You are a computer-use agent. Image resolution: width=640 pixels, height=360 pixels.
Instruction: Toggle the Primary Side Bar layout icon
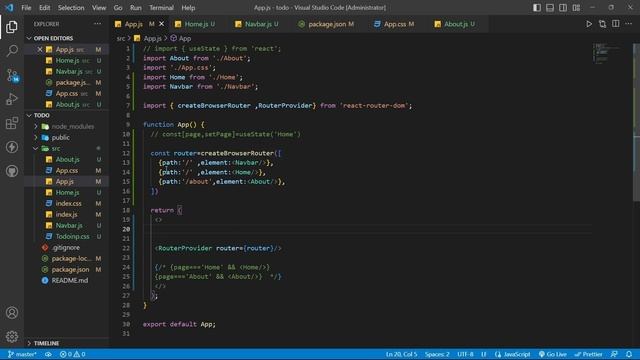[x=537, y=8]
